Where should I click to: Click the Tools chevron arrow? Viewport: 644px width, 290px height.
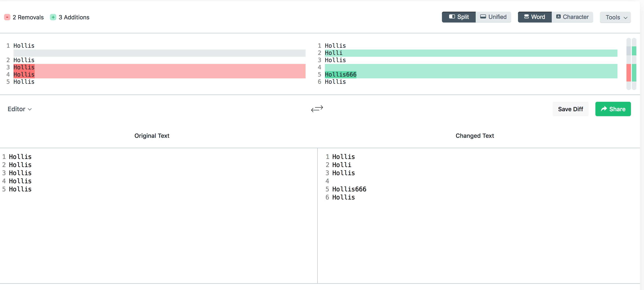(626, 18)
